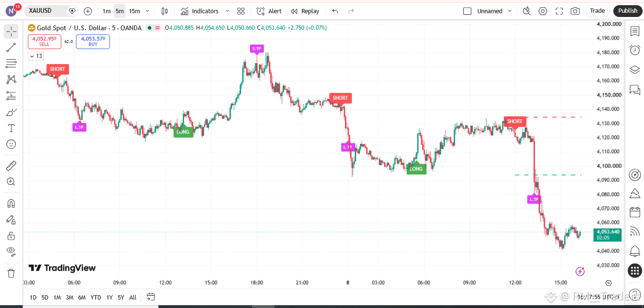This screenshot has width=644, height=308.
Task: Open the notifications bell panel
Action: (635, 251)
